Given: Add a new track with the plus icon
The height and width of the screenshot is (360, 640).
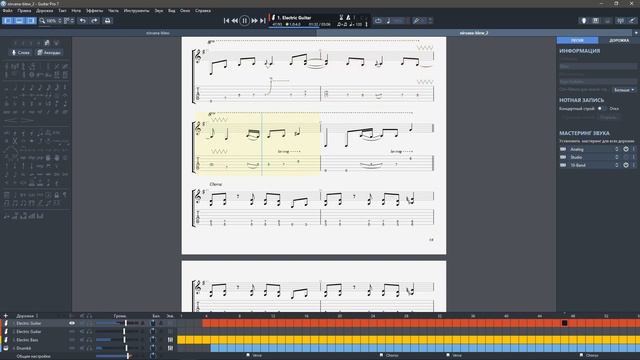Looking at the screenshot, I should (x=6, y=316).
